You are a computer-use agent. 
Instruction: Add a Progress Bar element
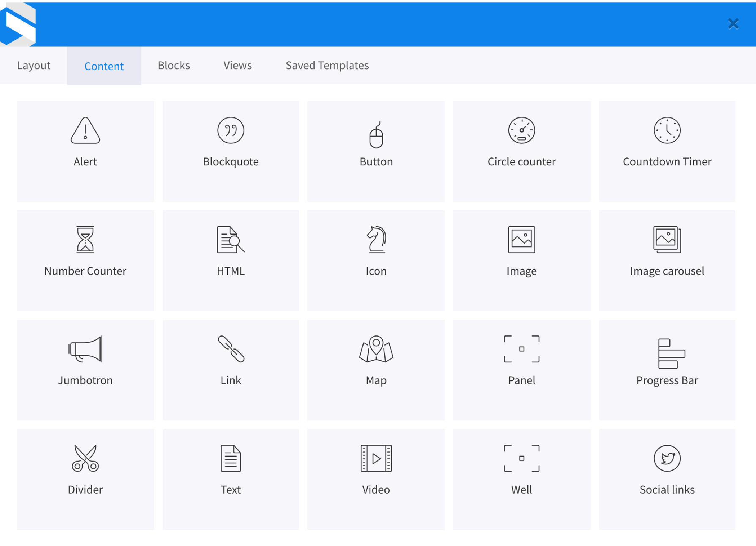[x=667, y=370]
